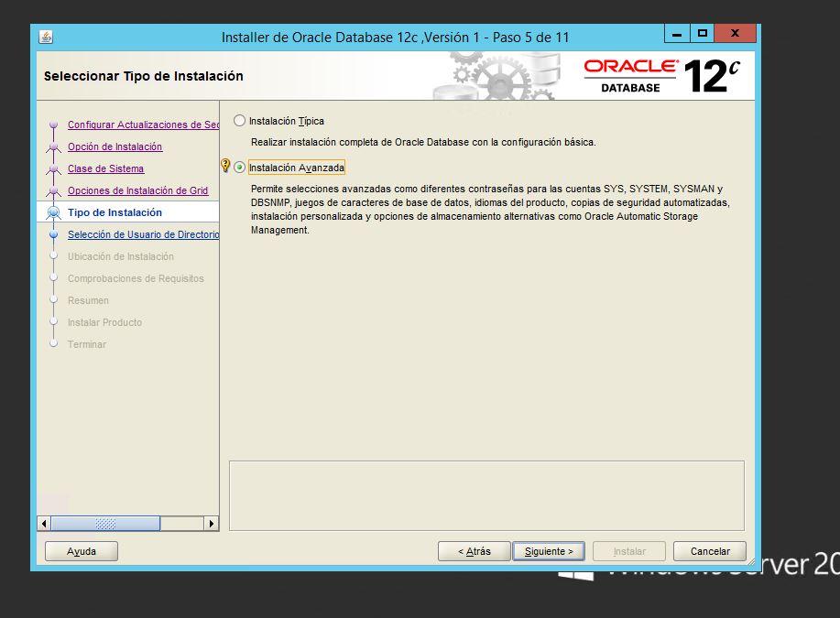Click the 'Realizar instalación completa' description text
840x618 pixels.
423,142
